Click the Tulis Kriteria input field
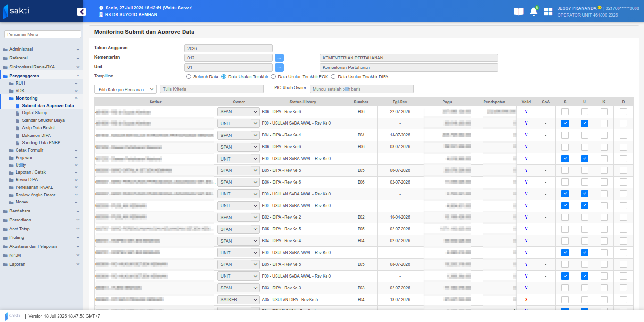This screenshot has width=644, height=322. (x=212, y=89)
